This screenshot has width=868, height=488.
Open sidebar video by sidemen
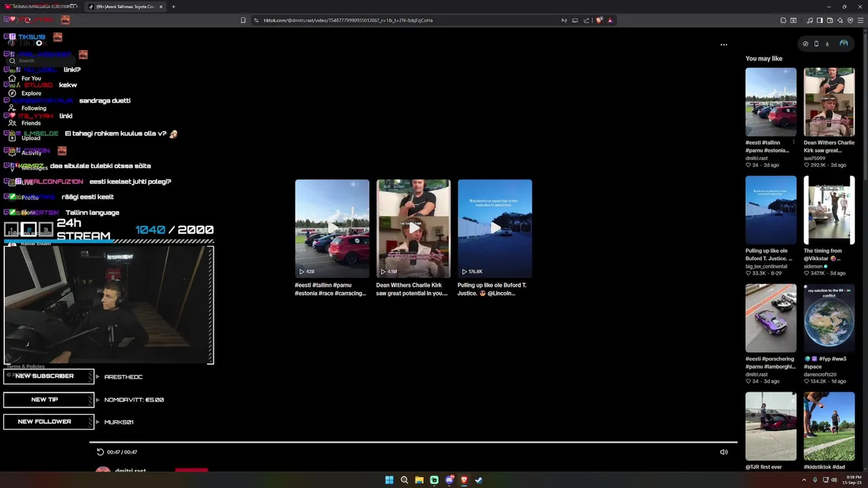click(829, 210)
